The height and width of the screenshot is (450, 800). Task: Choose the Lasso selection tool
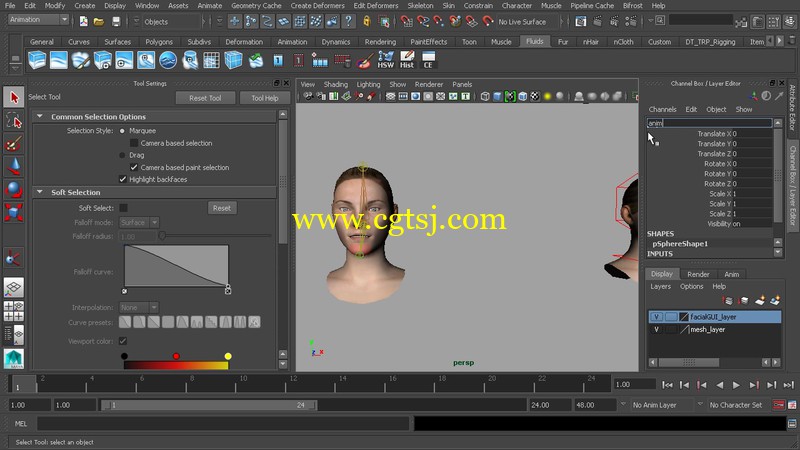coord(14,121)
